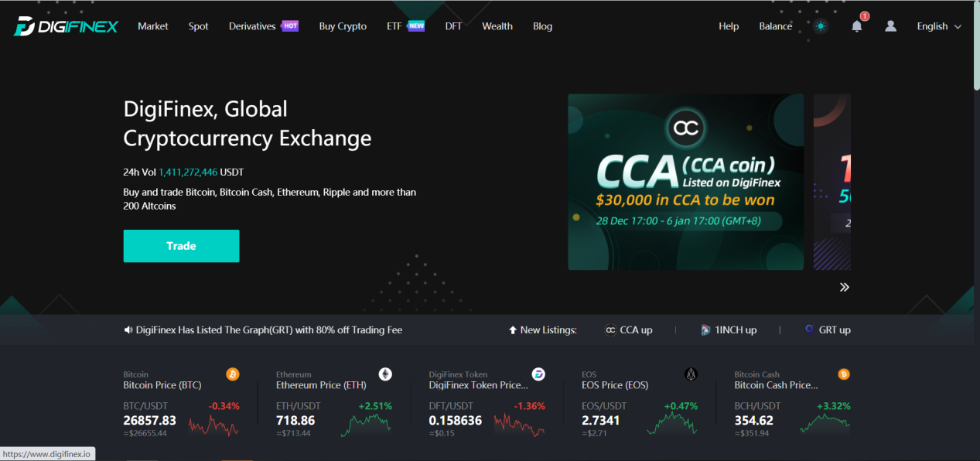Toggle the light/dark theme switch
This screenshot has height=461, width=980.
click(x=821, y=26)
